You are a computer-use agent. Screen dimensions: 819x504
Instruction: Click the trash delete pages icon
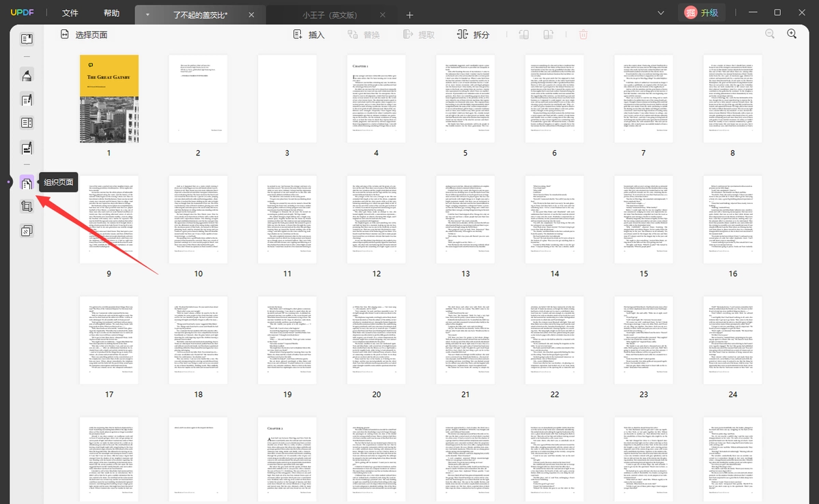click(584, 34)
